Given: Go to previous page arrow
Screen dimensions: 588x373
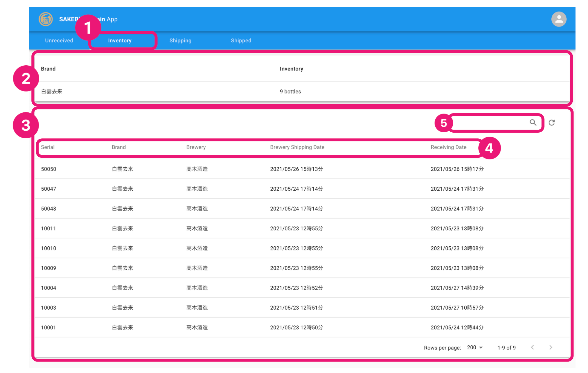Looking at the screenshot, I should click(532, 347).
